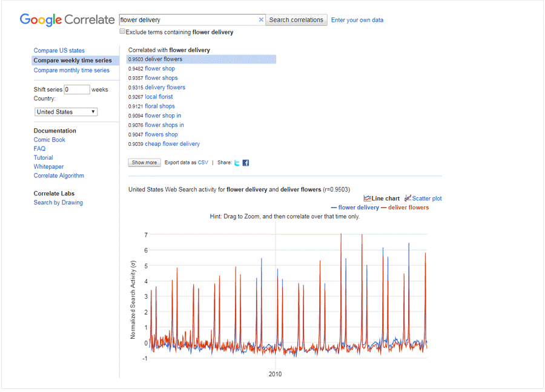Viewport: 545px width, 392px height.
Task: Export data via the CSV link
Action: [203, 163]
